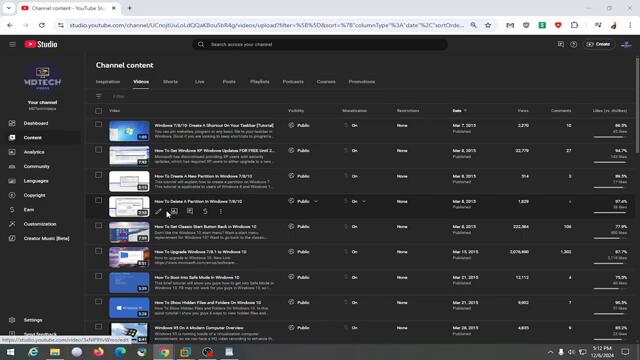The image size is (640, 360).
Task: Click the feedback icon next to Help
Action: [561, 44]
